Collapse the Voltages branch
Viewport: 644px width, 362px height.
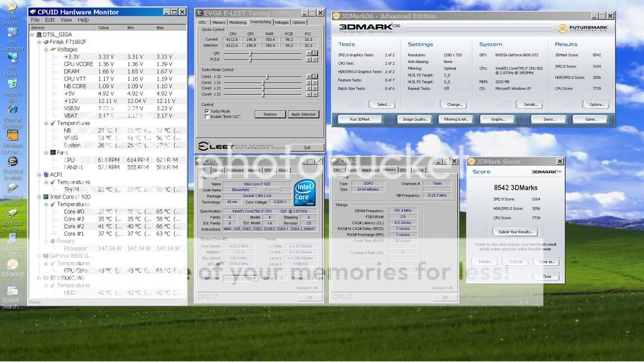(x=47, y=49)
